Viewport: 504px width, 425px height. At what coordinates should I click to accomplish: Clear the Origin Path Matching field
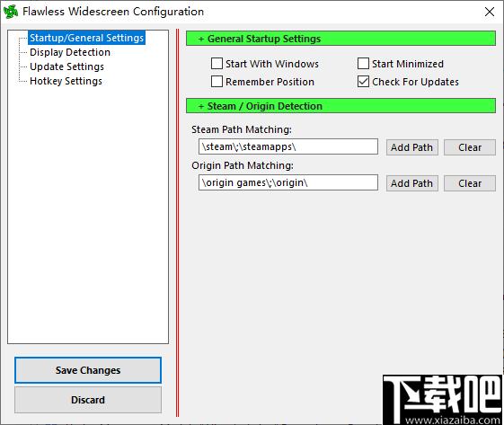(470, 183)
